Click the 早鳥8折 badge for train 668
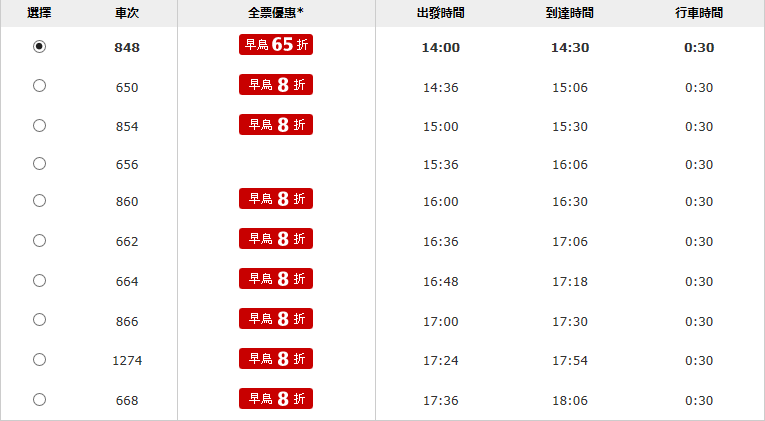Screen dimensions: 765x421 (276, 398)
